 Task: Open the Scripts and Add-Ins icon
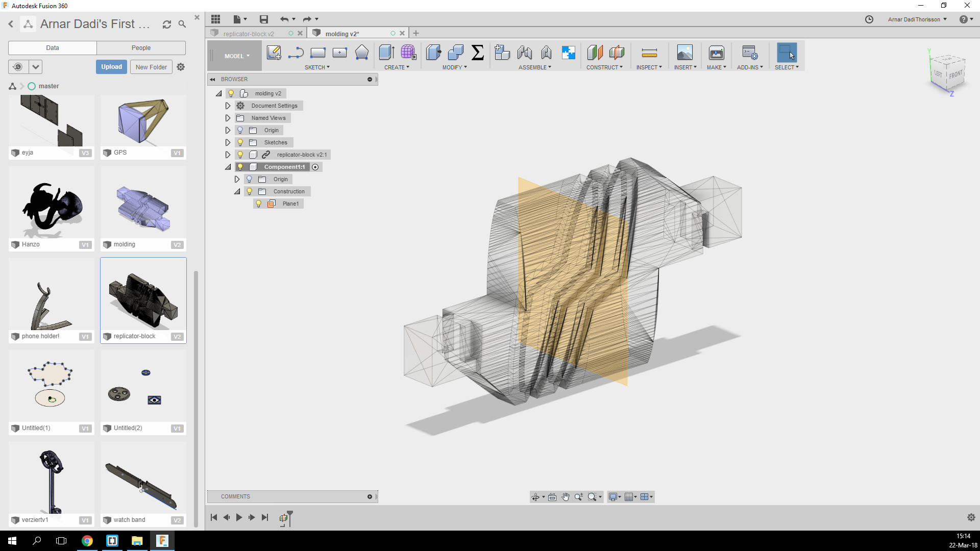coord(749,53)
